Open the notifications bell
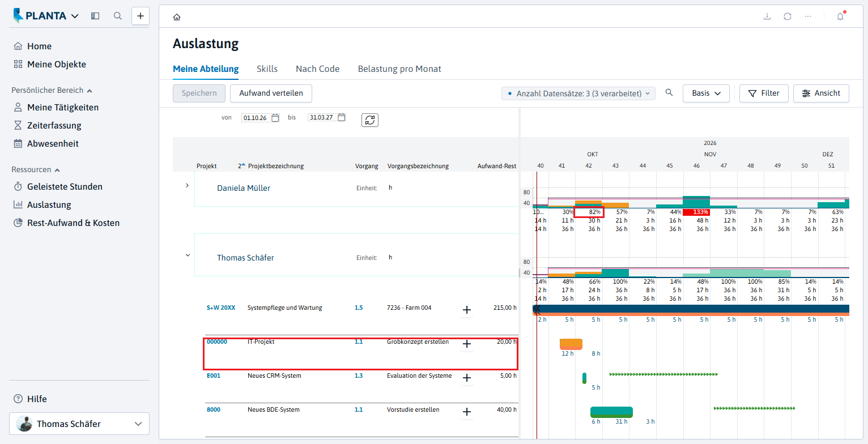Screen dimensions: 868x444 840,16
